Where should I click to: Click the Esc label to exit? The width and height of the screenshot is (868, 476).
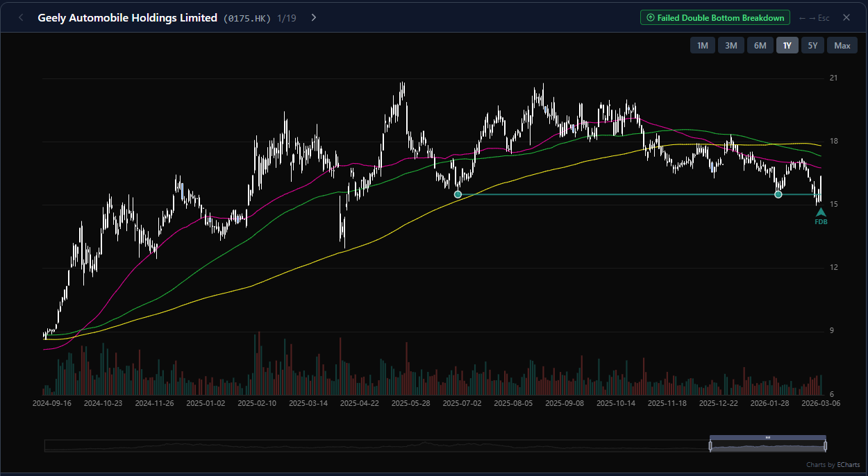[824, 17]
